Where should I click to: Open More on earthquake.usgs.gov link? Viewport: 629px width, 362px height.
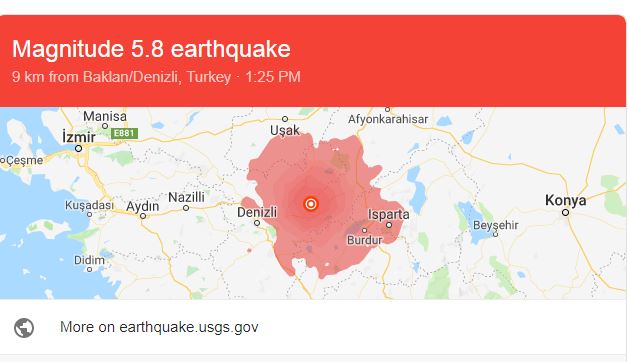tap(159, 327)
